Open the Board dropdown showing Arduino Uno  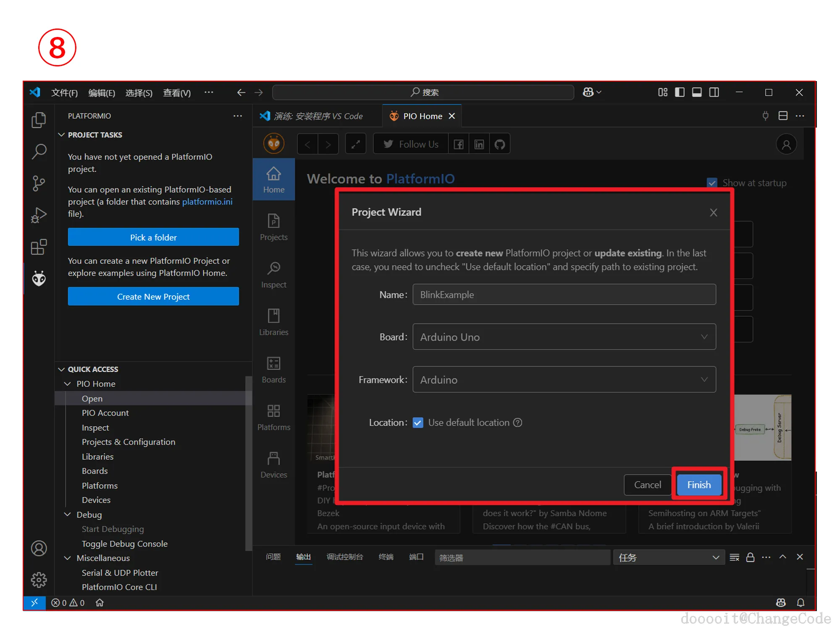pyautogui.click(x=564, y=337)
